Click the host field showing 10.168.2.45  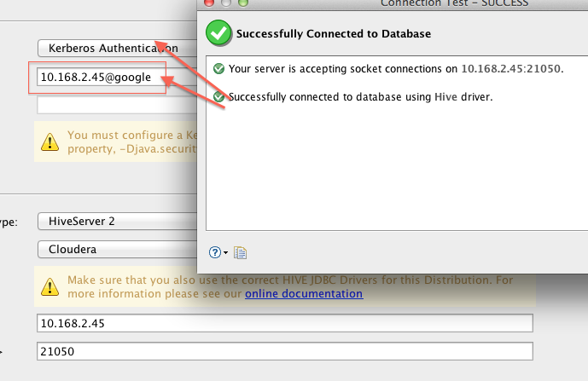point(285,324)
